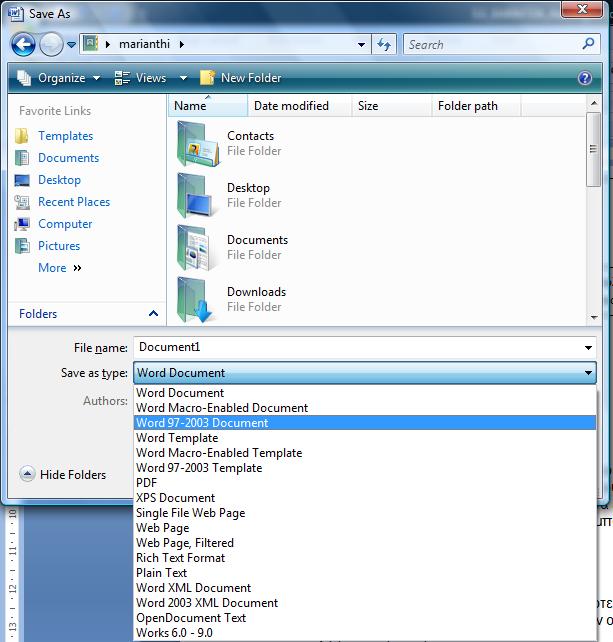Sort by Date modified column
The image size is (613, 642).
point(300,106)
